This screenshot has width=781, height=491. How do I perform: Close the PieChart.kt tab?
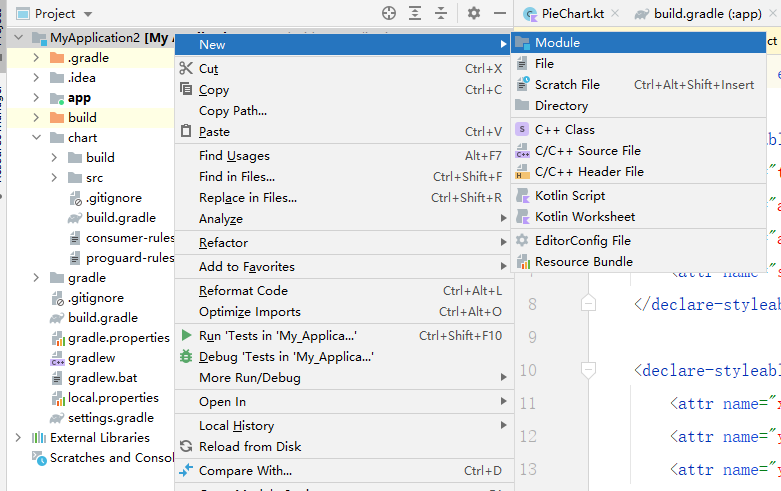(x=615, y=13)
